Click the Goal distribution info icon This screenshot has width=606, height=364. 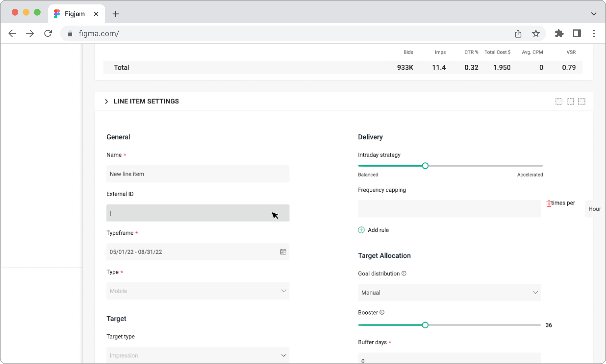pos(404,273)
